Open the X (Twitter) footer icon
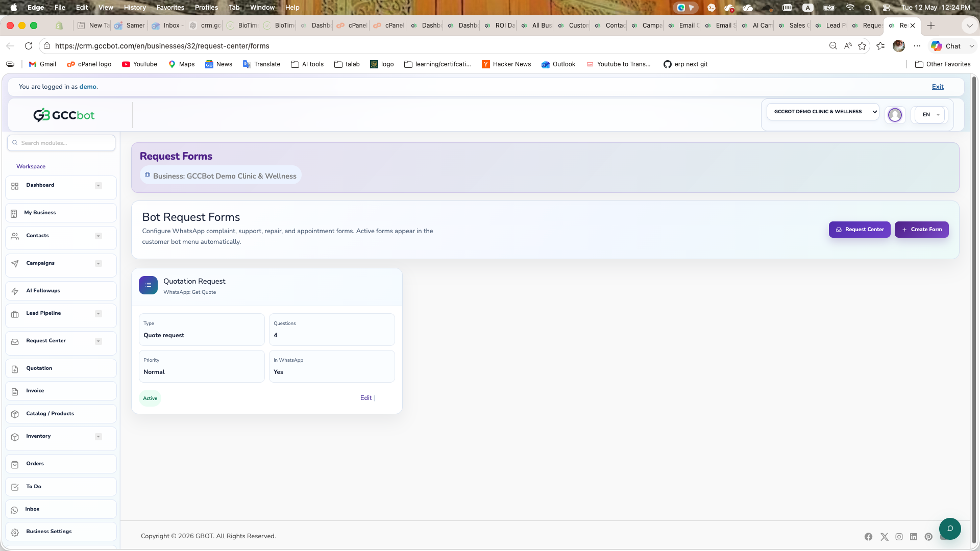 (884, 537)
